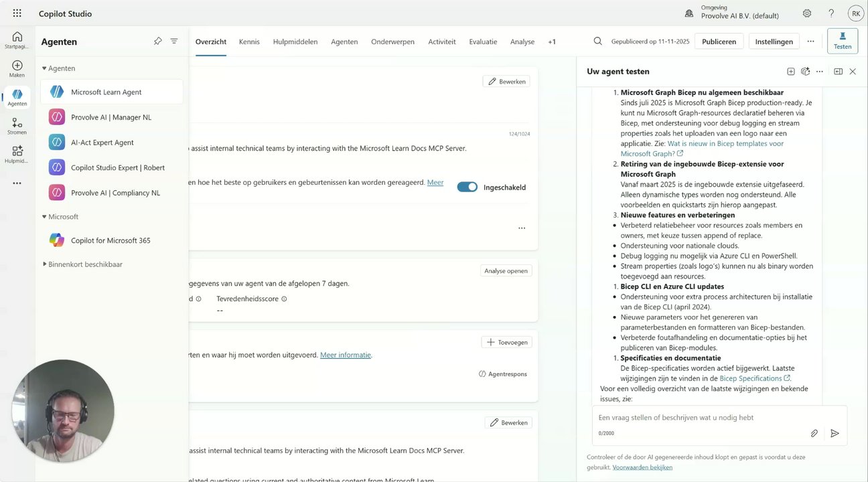868x482 pixels.
Task: Switch to the Kennis tab
Action: (249, 42)
